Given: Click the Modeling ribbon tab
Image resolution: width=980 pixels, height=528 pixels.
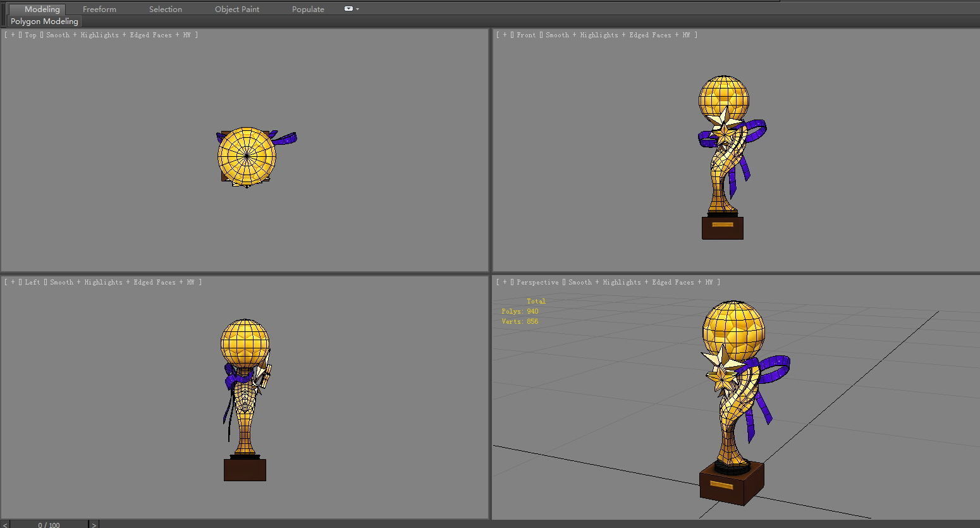Looking at the screenshot, I should pyautogui.click(x=42, y=9).
